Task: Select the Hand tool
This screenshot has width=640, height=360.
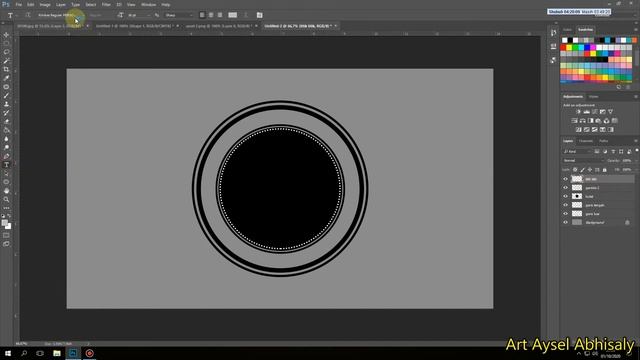Action: tap(6, 191)
